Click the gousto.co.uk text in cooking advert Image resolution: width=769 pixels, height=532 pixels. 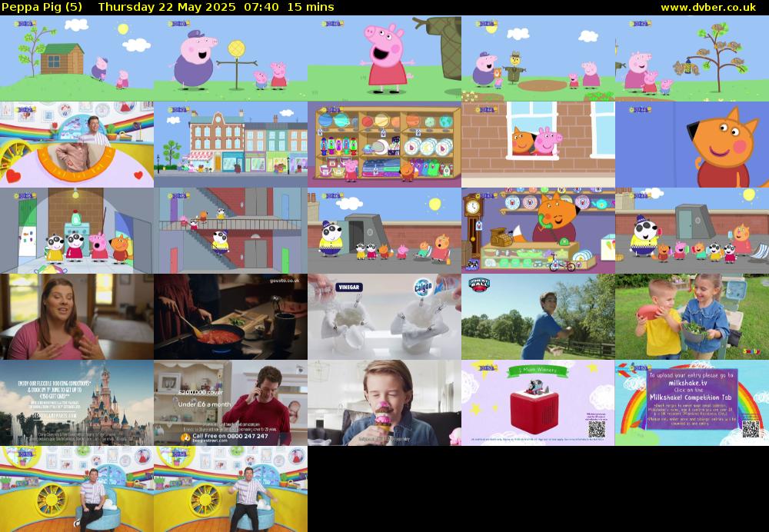(285, 281)
